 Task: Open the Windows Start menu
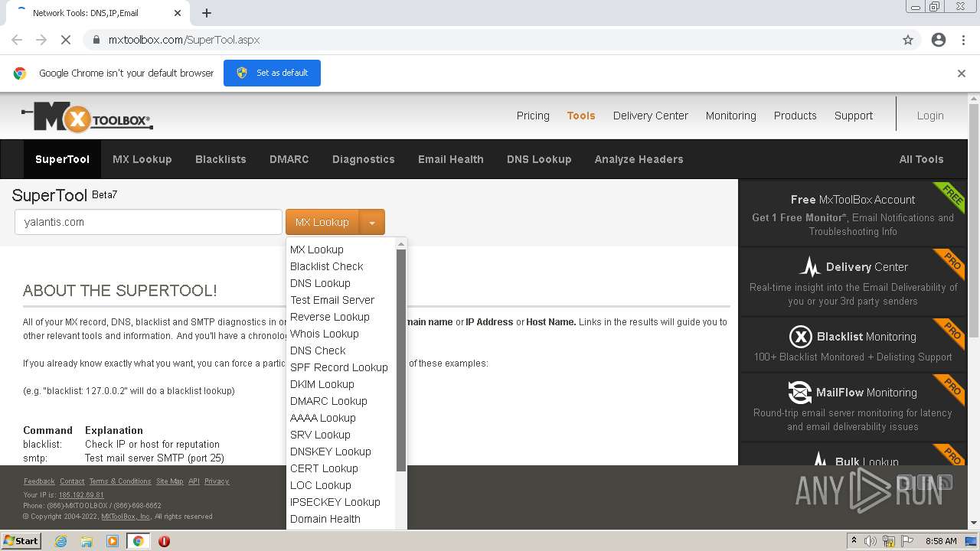[21, 541]
